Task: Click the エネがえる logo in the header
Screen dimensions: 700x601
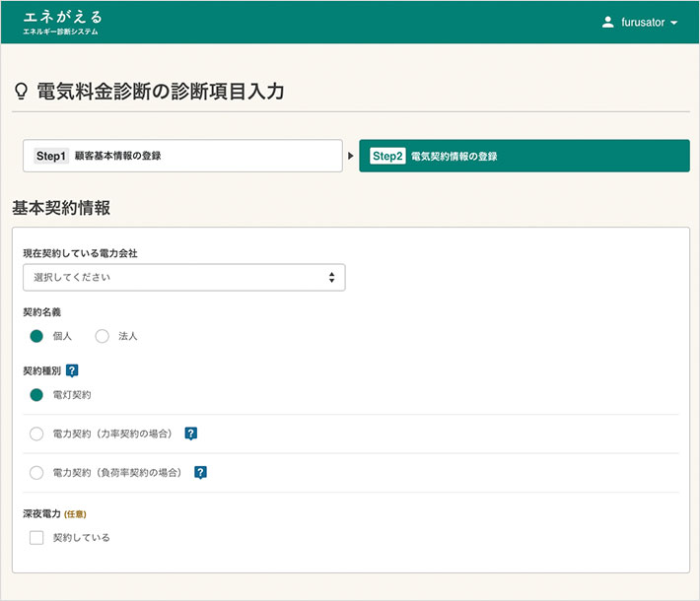Action: pyautogui.click(x=62, y=17)
